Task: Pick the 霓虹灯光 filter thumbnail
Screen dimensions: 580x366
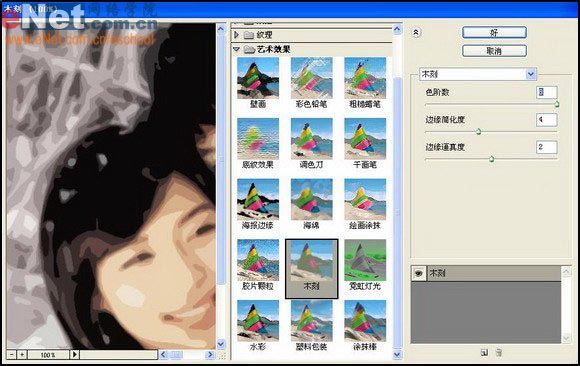Action: coord(365,260)
